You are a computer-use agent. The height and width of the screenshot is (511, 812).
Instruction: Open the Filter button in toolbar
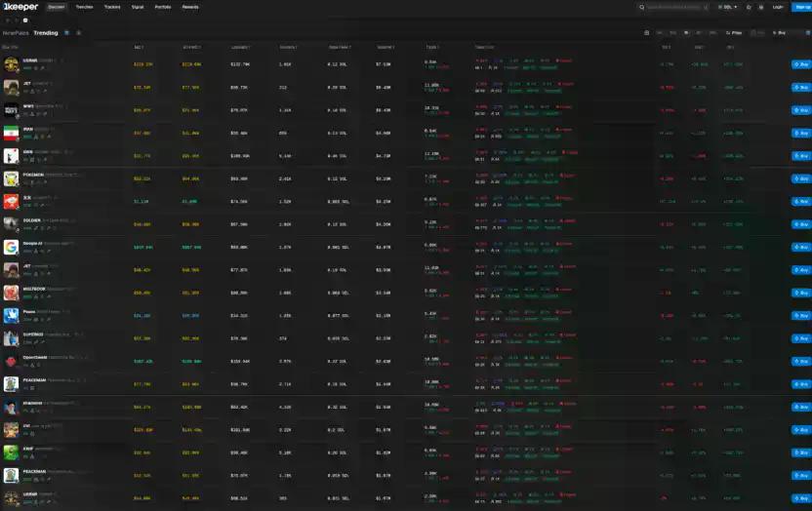pyautogui.click(x=734, y=33)
